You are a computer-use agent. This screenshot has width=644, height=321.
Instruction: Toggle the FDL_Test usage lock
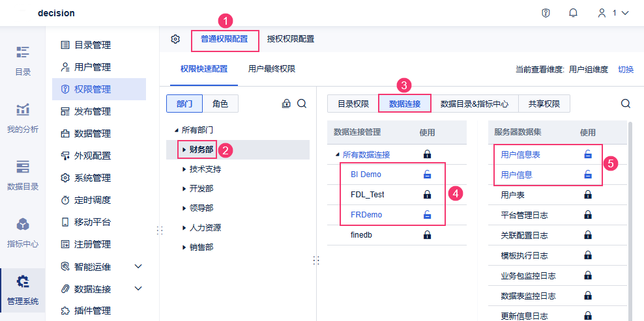pyautogui.click(x=428, y=194)
